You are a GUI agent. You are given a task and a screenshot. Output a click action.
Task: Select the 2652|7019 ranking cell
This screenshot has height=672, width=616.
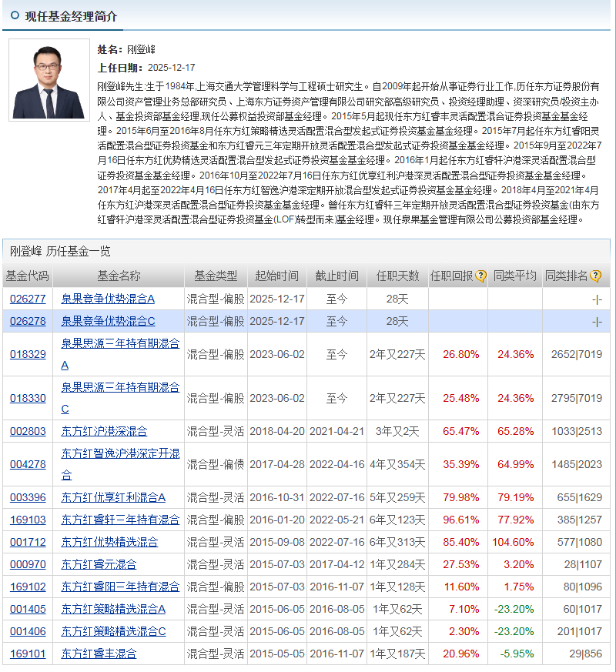(x=577, y=354)
